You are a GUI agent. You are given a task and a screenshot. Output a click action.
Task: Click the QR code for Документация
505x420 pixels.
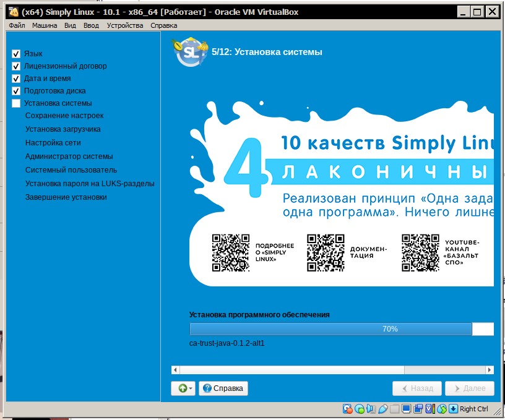point(326,252)
